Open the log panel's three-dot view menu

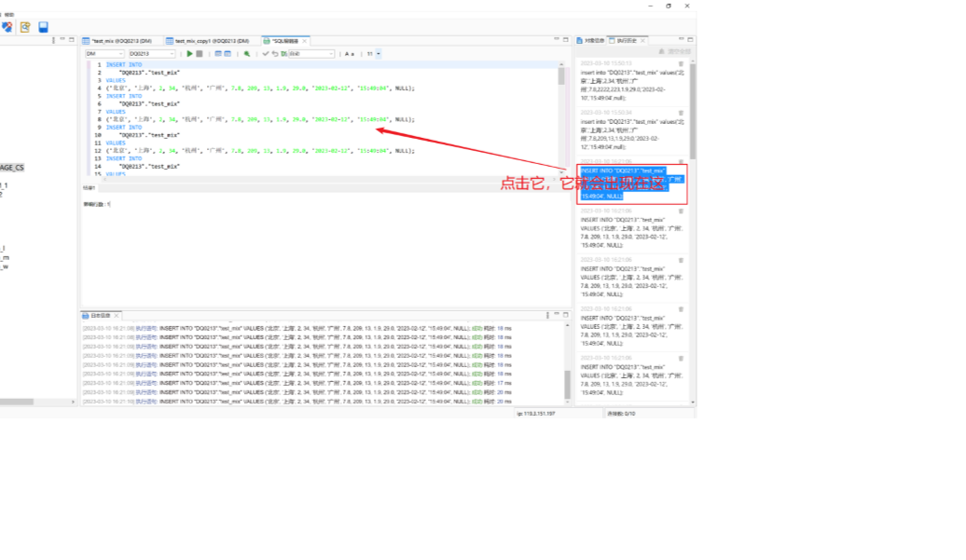coord(547,315)
